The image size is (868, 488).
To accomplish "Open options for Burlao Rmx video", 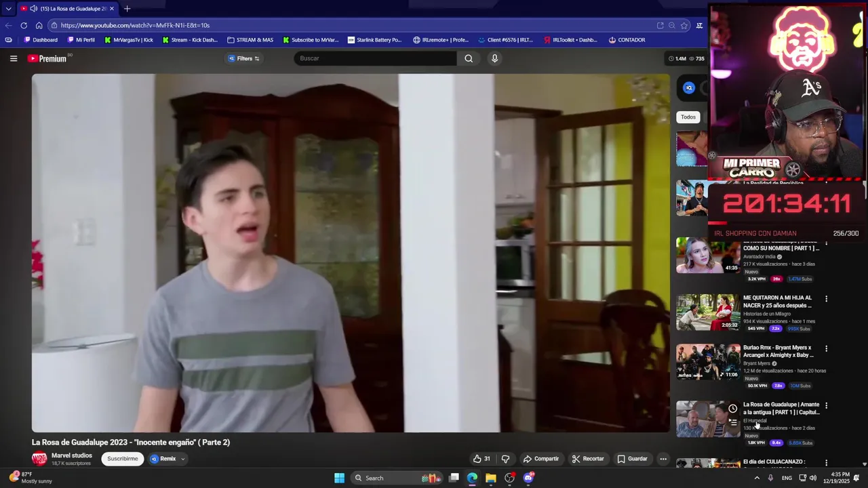I will coord(826,348).
